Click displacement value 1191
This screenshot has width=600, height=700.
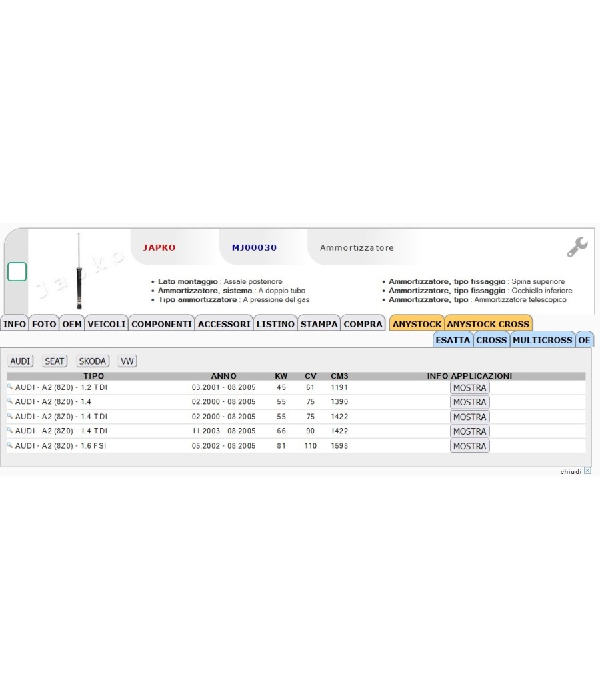pyautogui.click(x=339, y=387)
